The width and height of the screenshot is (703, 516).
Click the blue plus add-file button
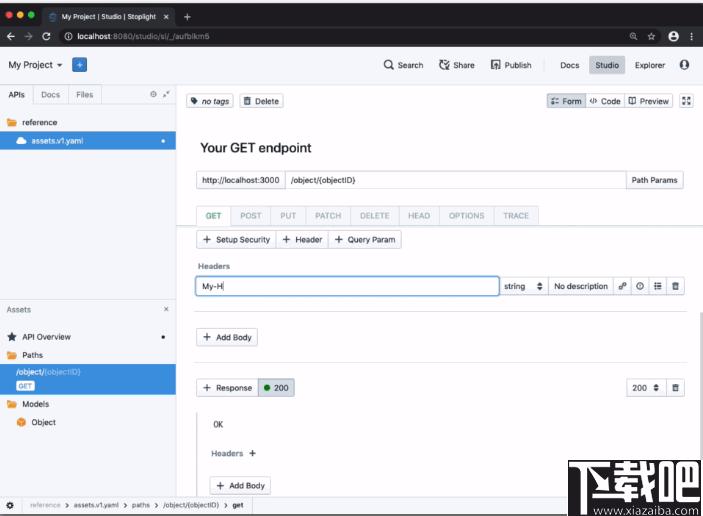pyautogui.click(x=79, y=65)
